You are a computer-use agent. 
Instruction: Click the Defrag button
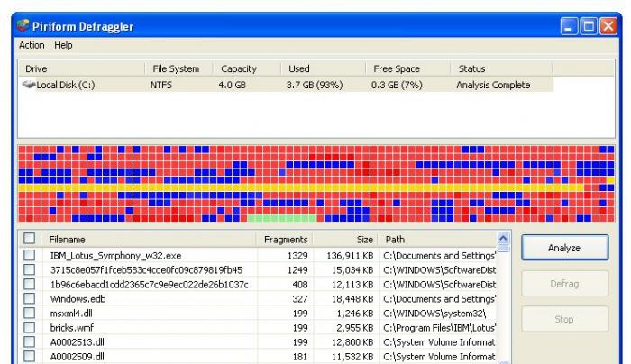(564, 284)
